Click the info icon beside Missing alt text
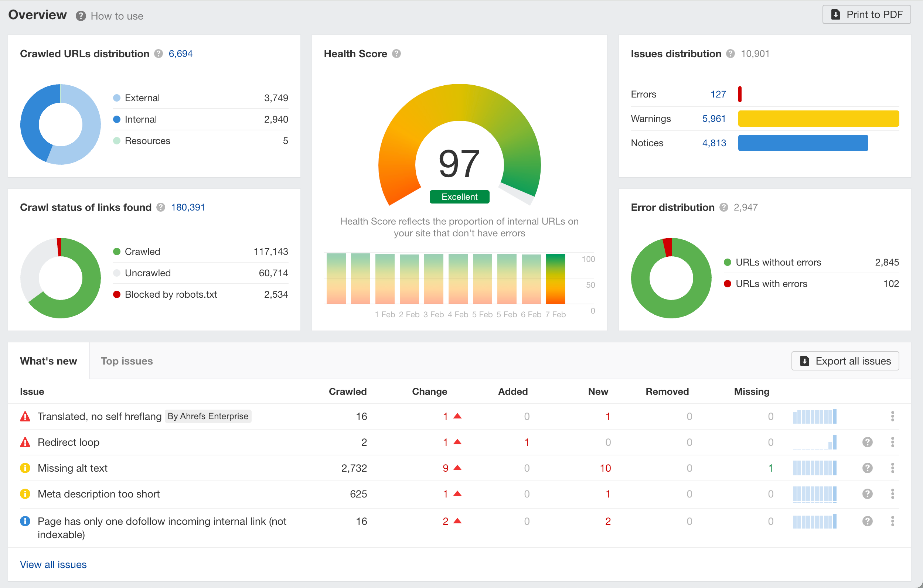The width and height of the screenshot is (923, 588). tap(24, 468)
